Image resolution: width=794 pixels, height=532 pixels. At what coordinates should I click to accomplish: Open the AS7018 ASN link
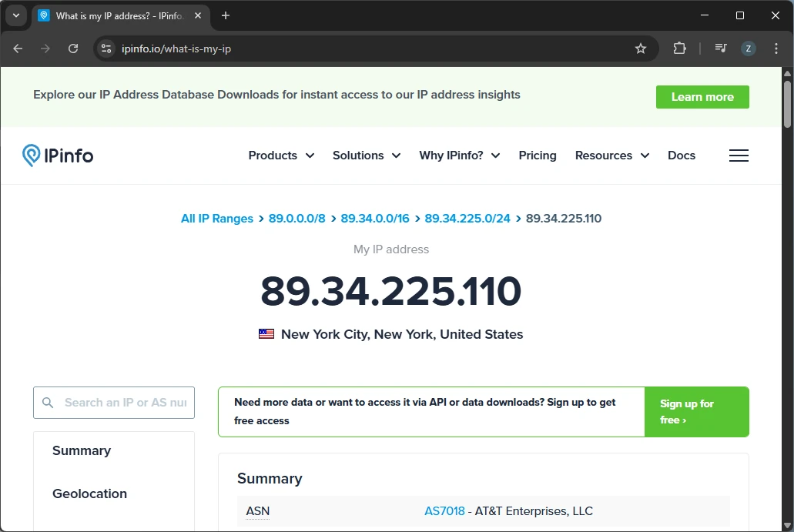[444, 511]
